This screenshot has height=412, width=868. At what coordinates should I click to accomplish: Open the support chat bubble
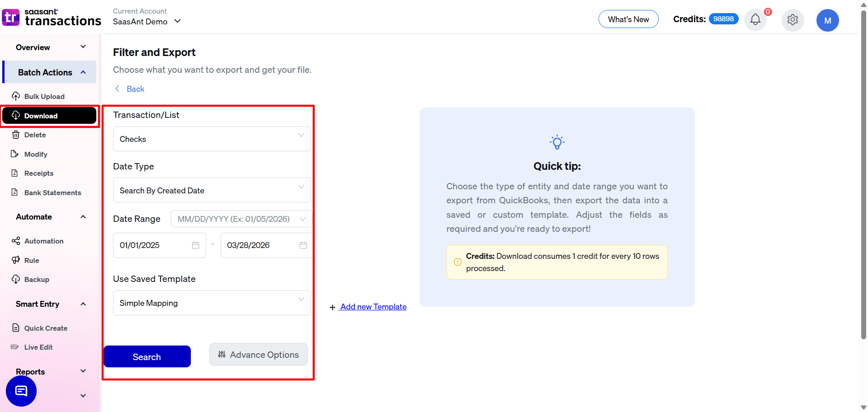point(21,391)
